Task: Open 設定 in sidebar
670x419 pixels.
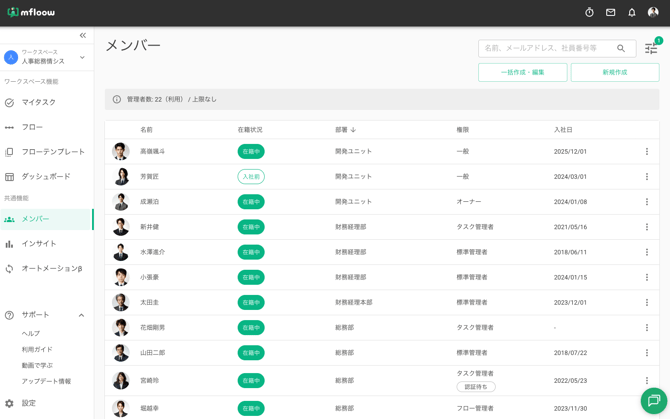Action: point(47,403)
